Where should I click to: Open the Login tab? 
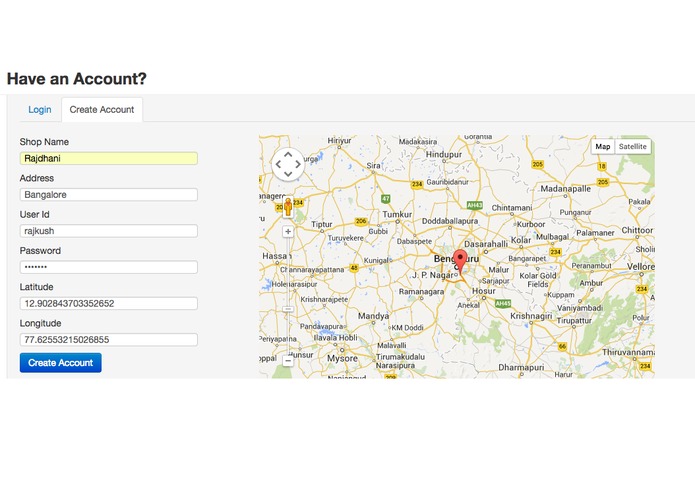point(40,109)
